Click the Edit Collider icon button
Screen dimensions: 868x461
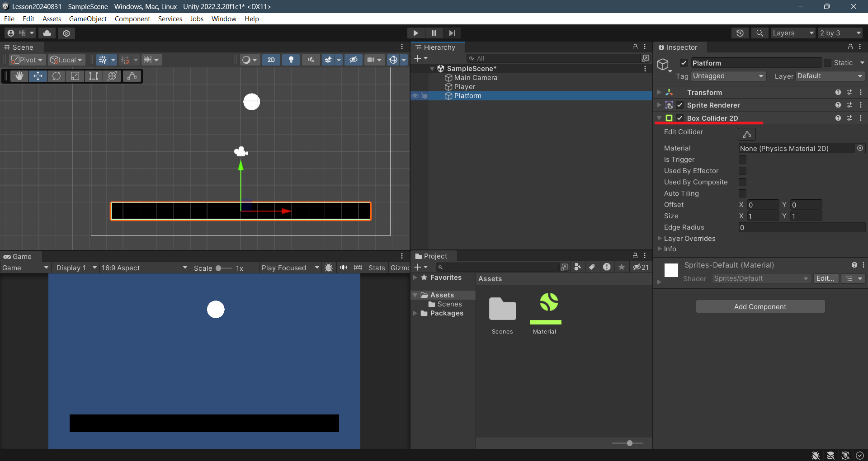tap(747, 134)
